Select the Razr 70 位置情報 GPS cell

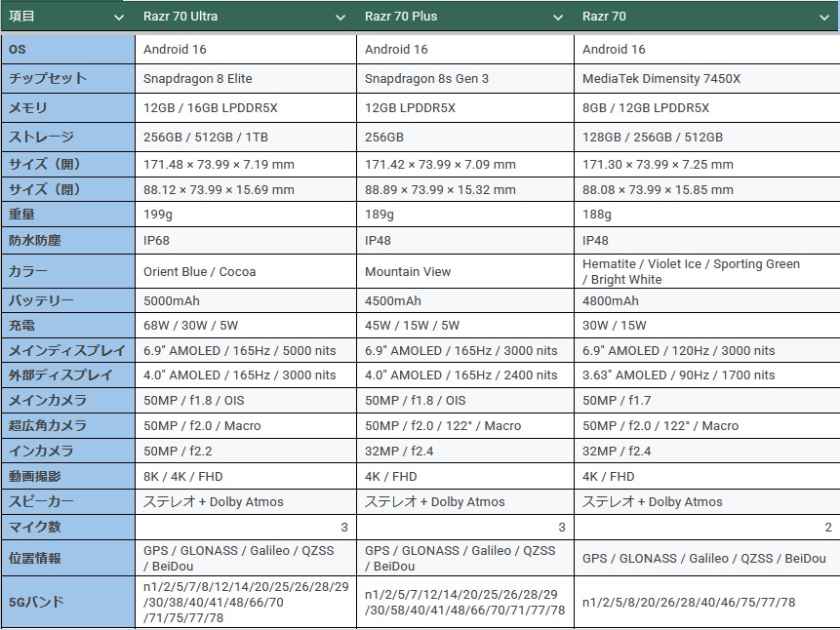point(707,558)
